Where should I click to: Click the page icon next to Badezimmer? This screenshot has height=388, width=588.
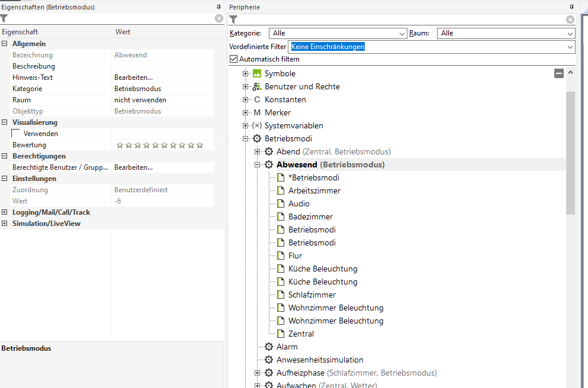281,217
